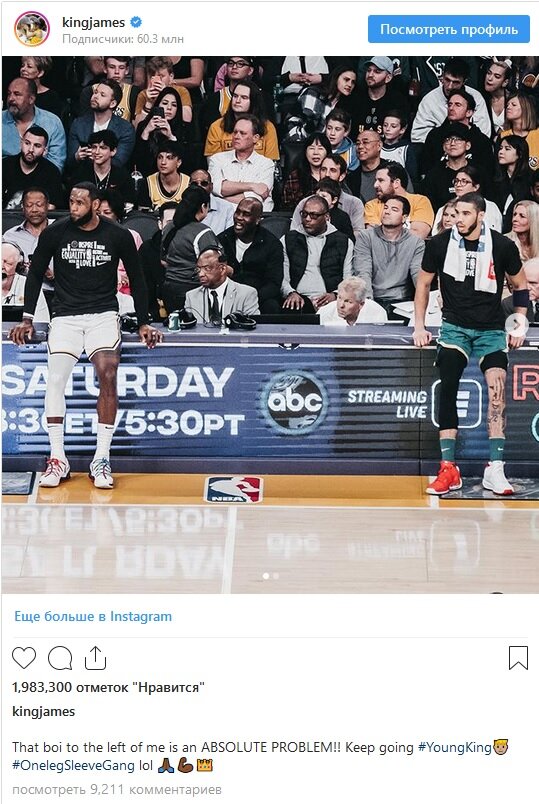Screen dimensions: 539x804
Task: Select the second carousel dot indicator
Action: point(276,576)
